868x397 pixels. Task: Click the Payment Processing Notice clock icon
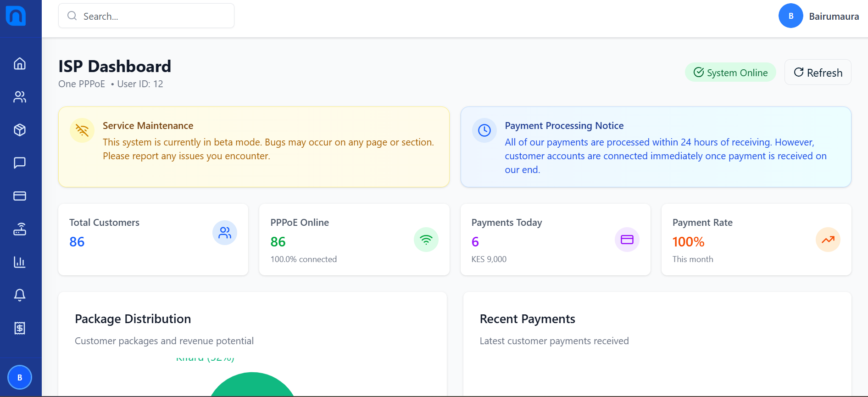[484, 130]
